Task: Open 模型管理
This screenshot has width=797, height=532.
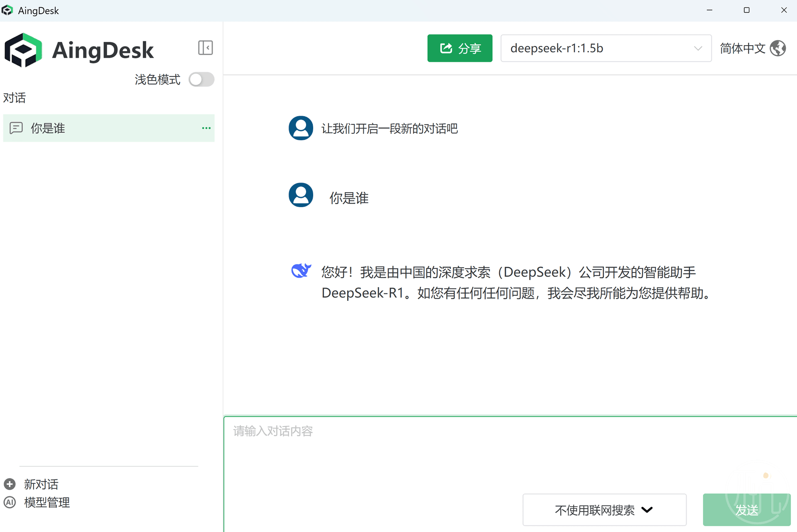Action: (x=47, y=502)
